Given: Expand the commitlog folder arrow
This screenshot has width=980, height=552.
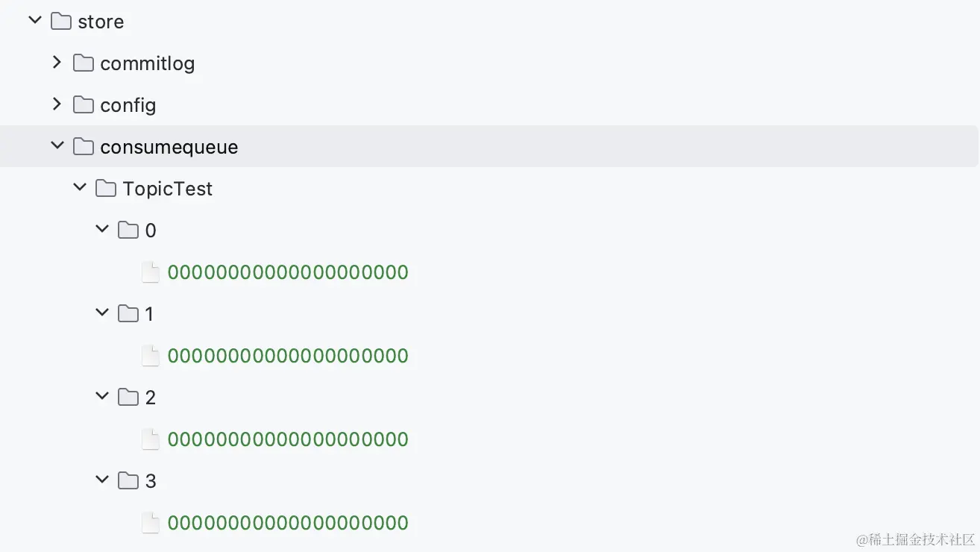Looking at the screenshot, I should (57, 63).
